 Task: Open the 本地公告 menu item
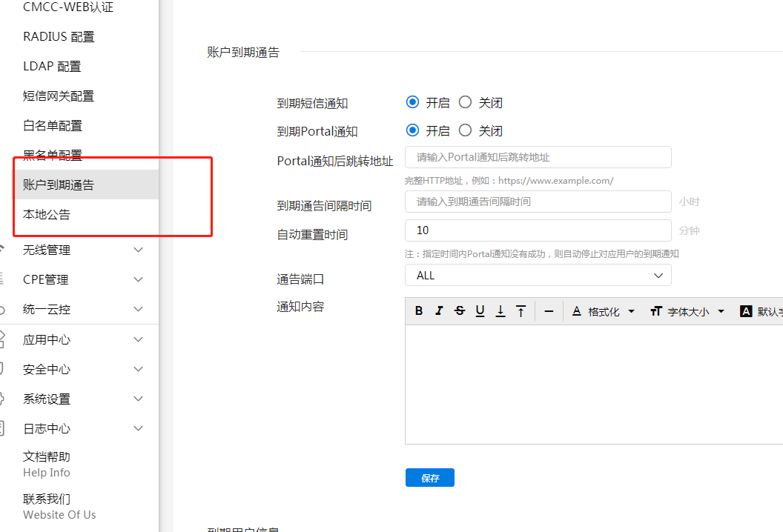47,215
